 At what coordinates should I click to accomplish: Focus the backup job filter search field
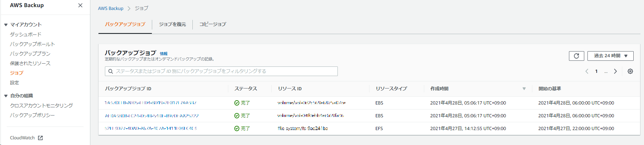pos(224,71)
